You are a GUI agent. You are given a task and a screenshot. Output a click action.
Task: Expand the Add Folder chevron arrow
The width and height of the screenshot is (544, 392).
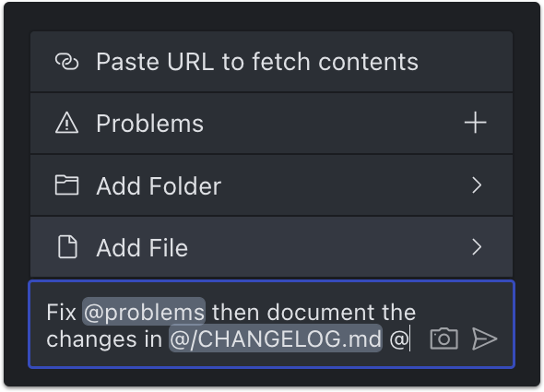coord(477,185)
